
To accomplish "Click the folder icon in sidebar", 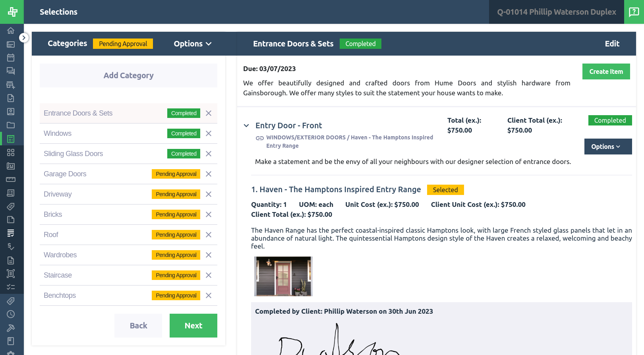I will 11,125.
